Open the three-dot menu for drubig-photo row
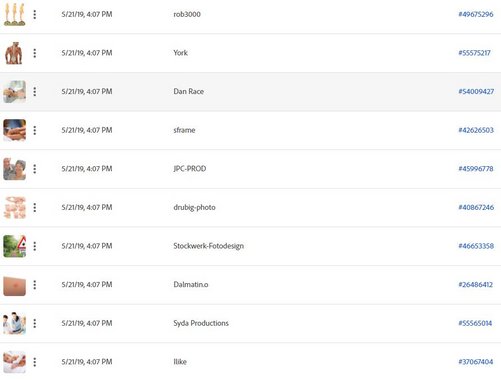This screenshot has height=380, width=501. 35,208
